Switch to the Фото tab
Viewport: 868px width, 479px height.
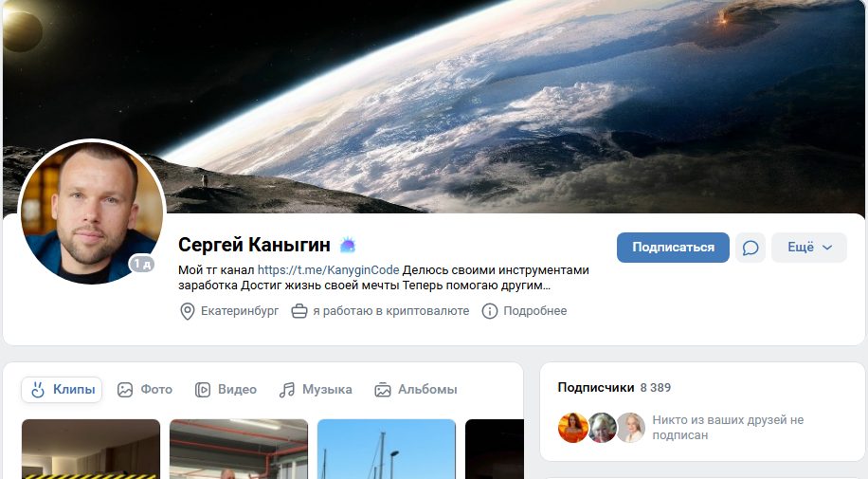145,390
